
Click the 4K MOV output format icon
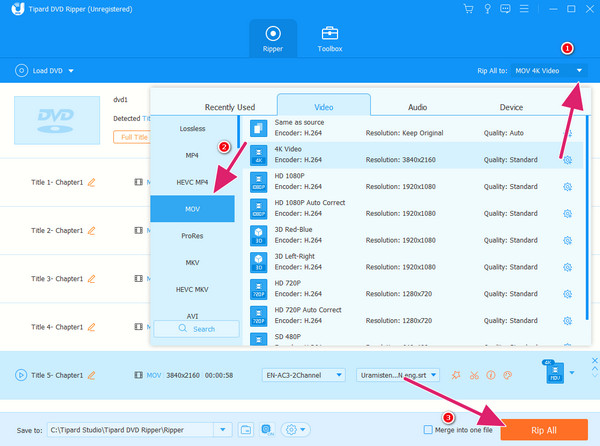pyautogui.click(x=553, y=372)
